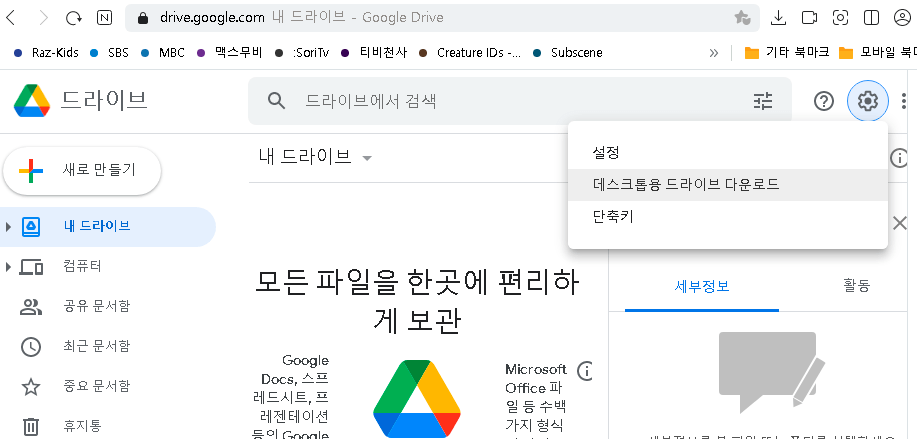Image resolution: width=917 pixels, height=439 pixels.
Task: Reload the Google Drive page
Action: coord(74,18)
